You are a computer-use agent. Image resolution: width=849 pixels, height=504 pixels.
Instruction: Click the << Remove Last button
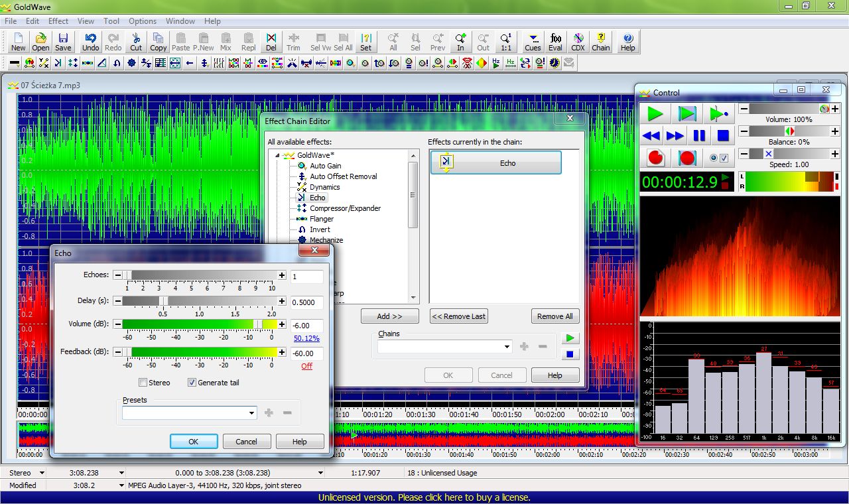tap(458, 316)
